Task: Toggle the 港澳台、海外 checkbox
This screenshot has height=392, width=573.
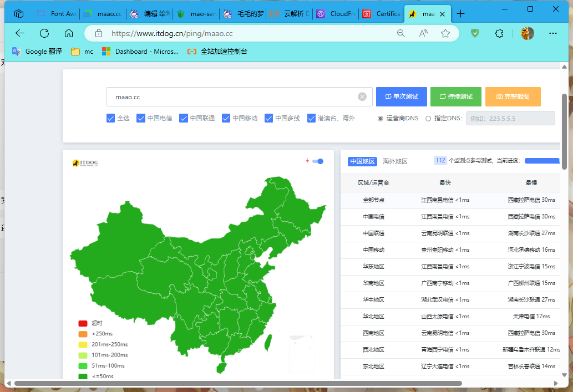Action: click(311, 118)
